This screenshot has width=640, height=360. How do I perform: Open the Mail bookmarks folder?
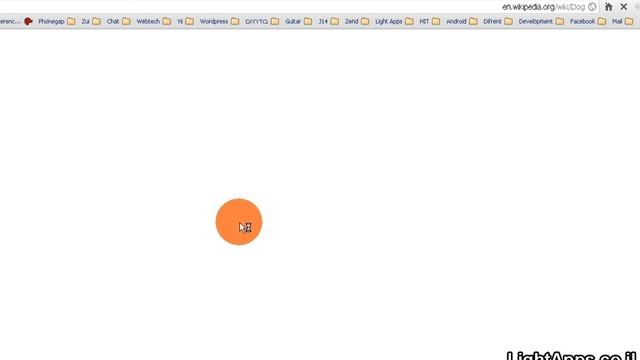click(x=622, y=21)
